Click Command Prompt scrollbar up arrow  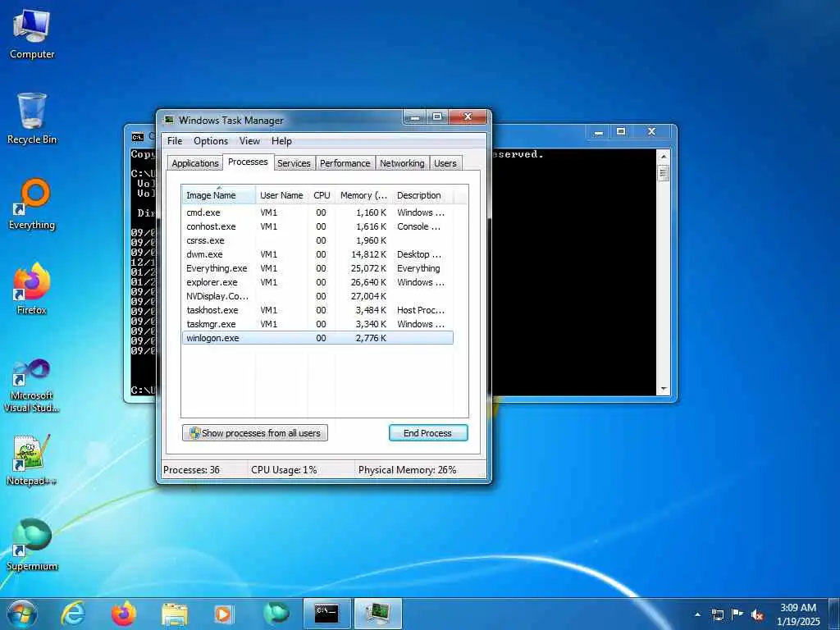pyautogui.click(x=664, y=157)
